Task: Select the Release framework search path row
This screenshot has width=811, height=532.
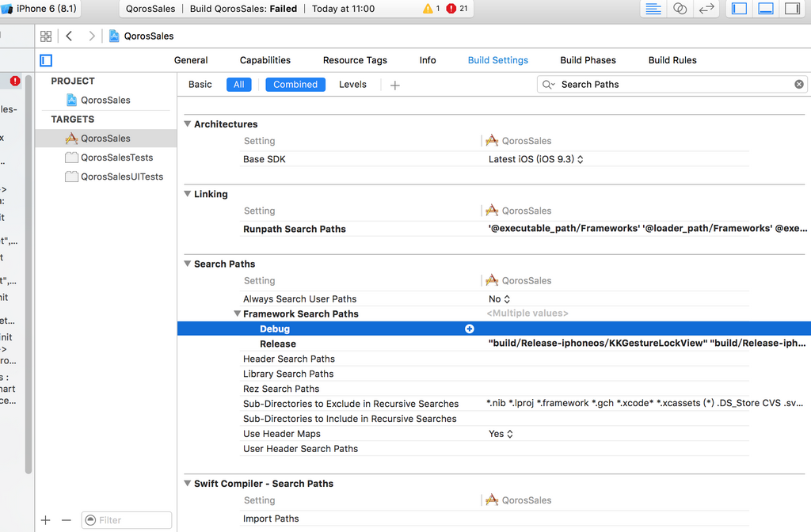Action: pos(494,344)
